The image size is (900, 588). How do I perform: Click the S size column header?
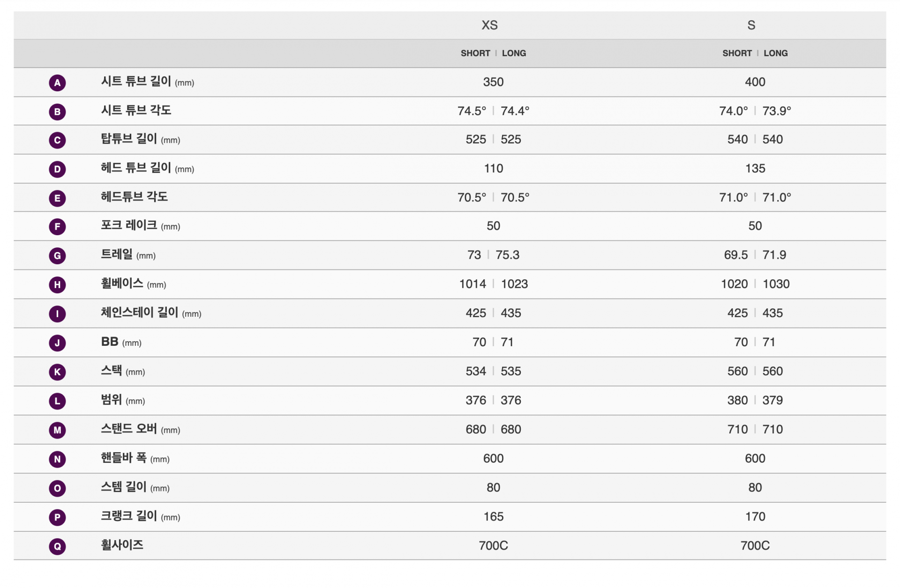[x=751, y=25]
